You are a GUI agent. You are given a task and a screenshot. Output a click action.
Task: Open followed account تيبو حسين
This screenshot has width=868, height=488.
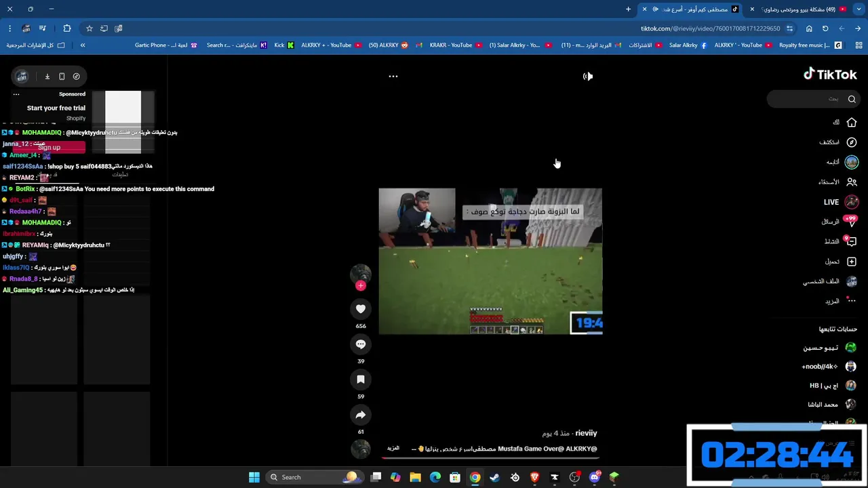(829, 348)
